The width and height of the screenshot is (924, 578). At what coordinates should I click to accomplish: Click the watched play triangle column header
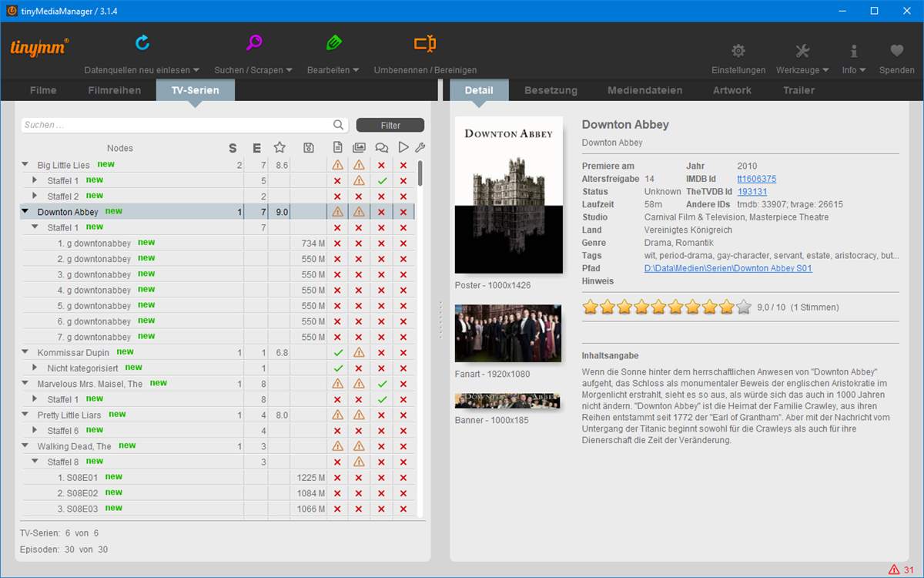point(403,148)
